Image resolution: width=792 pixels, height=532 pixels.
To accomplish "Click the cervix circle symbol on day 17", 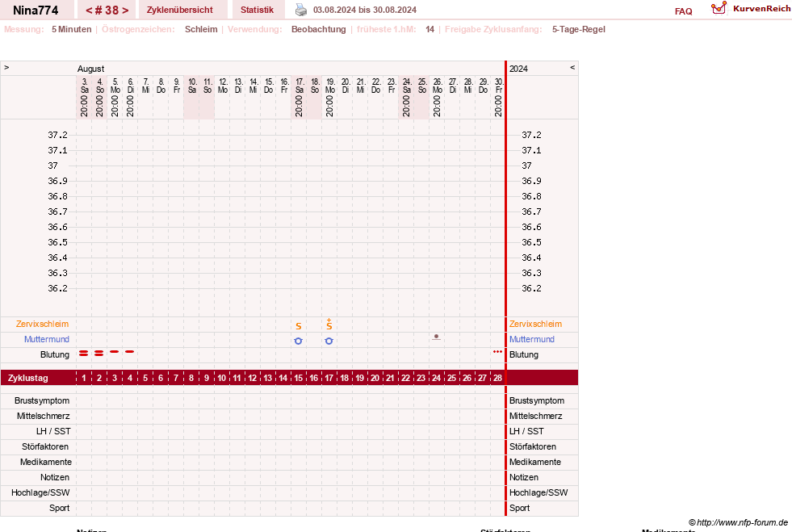I will click(329, 341).
